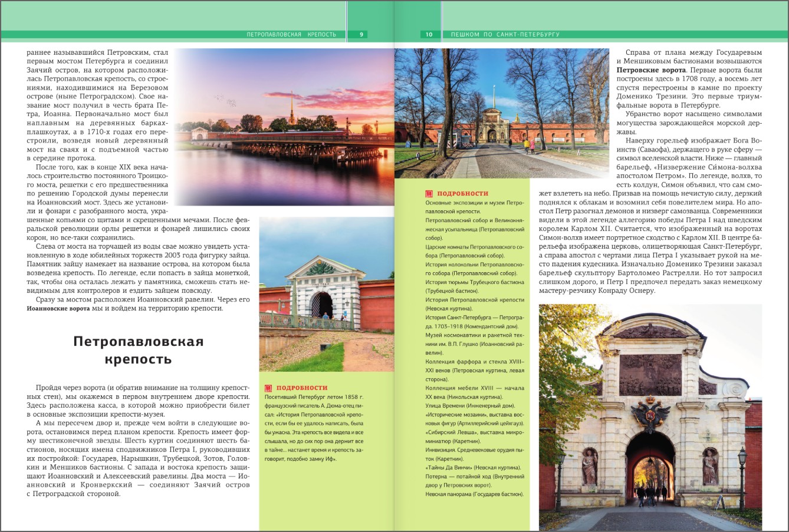
Task: Click the Улица Времени list entry
Action: [x=470, y=405]
